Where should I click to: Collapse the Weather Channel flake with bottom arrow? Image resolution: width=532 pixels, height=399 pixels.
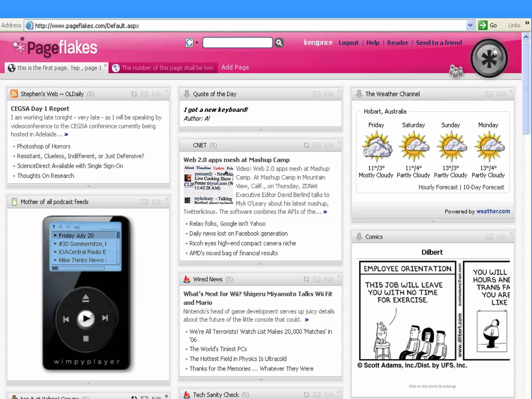tap(433, 221)
